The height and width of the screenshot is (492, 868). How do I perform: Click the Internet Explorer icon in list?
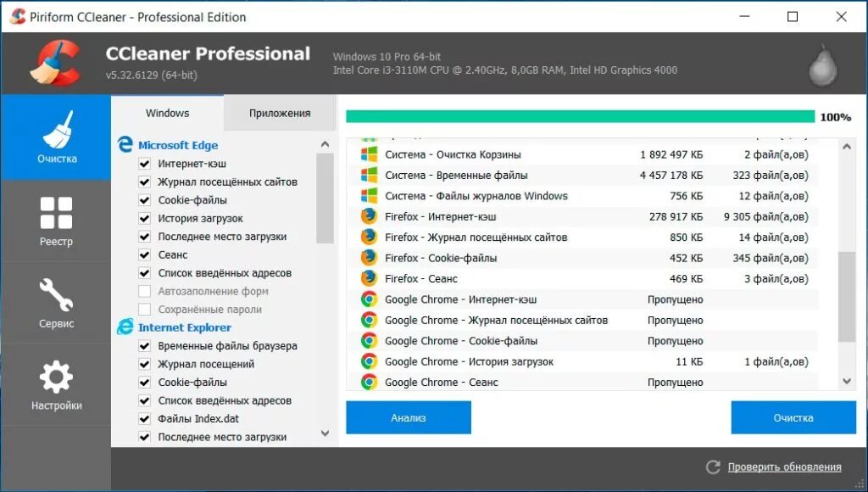click(125, 327)
